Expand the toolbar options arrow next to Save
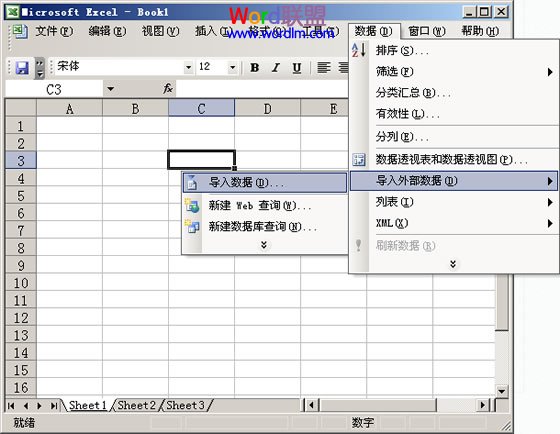 tap(40, 68)
